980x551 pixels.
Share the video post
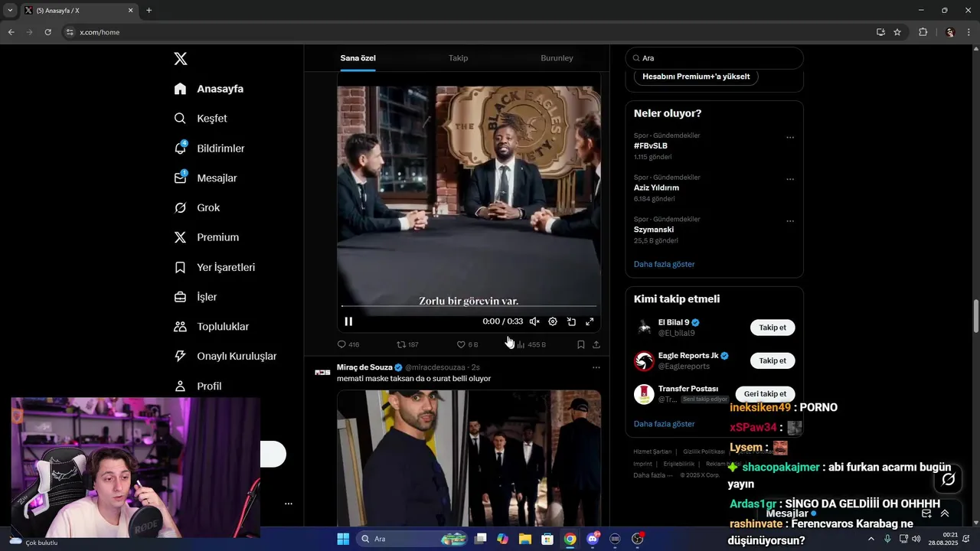click(x=596, y=344)
